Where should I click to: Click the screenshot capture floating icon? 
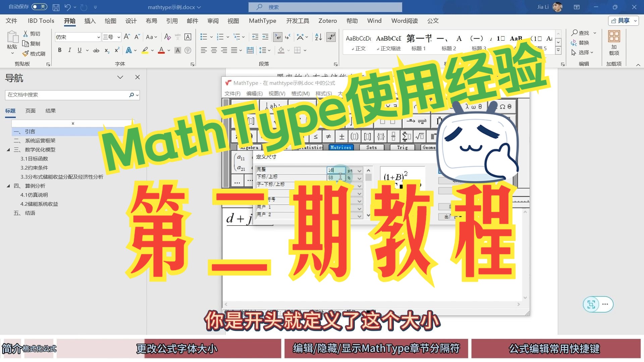tap(591, 304)
